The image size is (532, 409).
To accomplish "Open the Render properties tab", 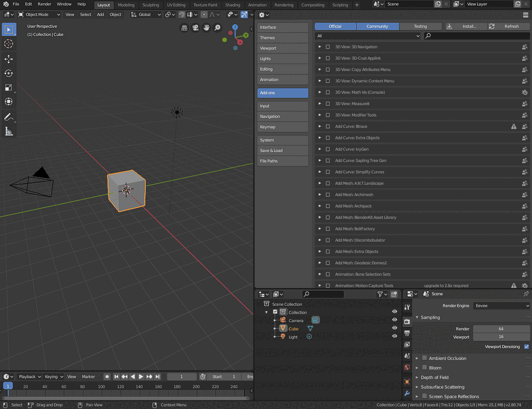I will click(407, 322).
